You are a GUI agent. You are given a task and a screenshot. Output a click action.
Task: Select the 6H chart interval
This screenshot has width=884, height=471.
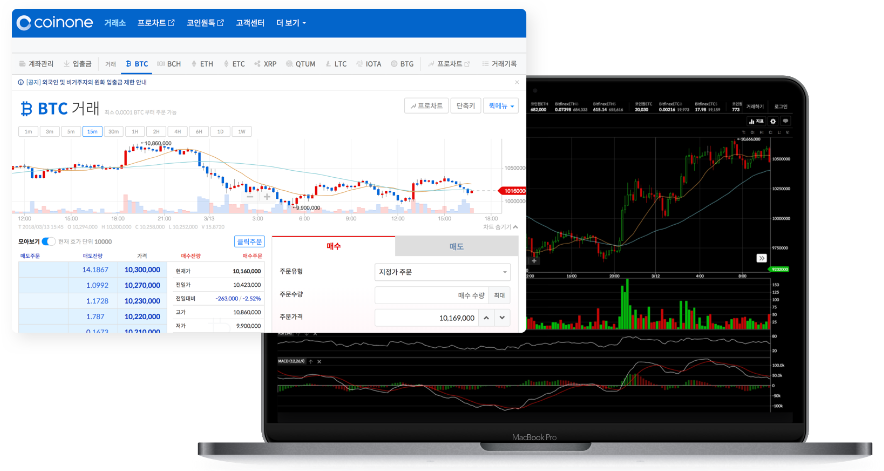point(199,131)
